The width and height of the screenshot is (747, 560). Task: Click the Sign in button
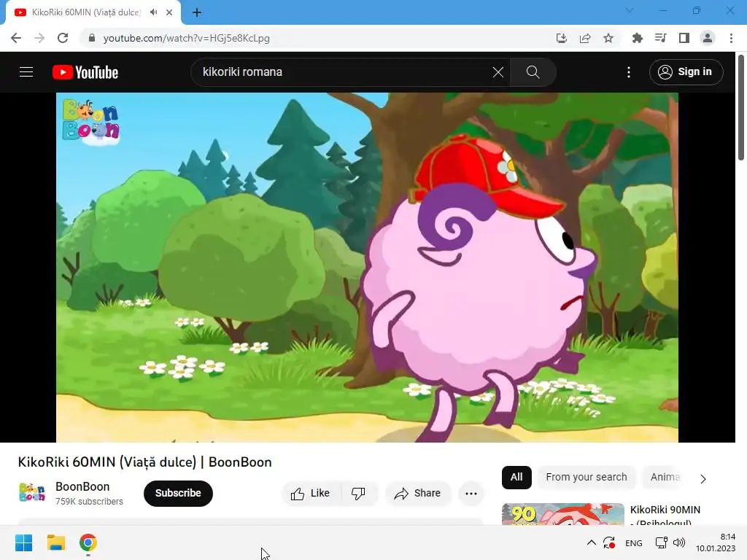point(686,72)
